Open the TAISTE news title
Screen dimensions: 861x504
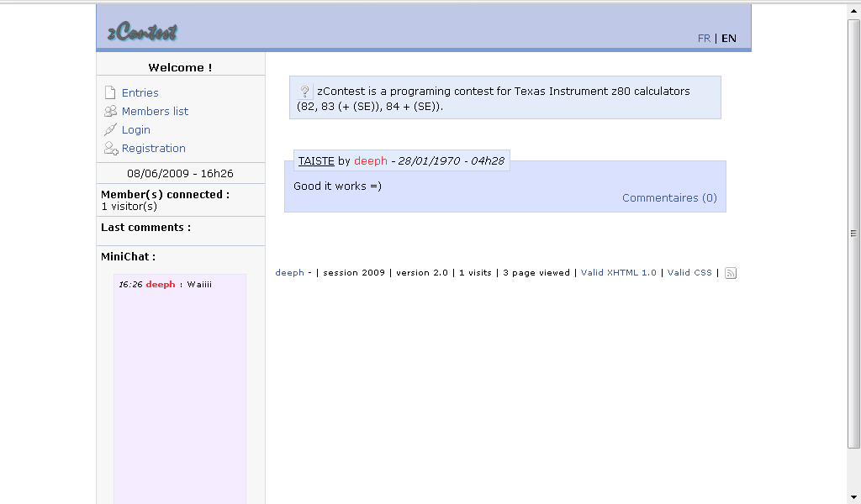click(x=316, y=160)
